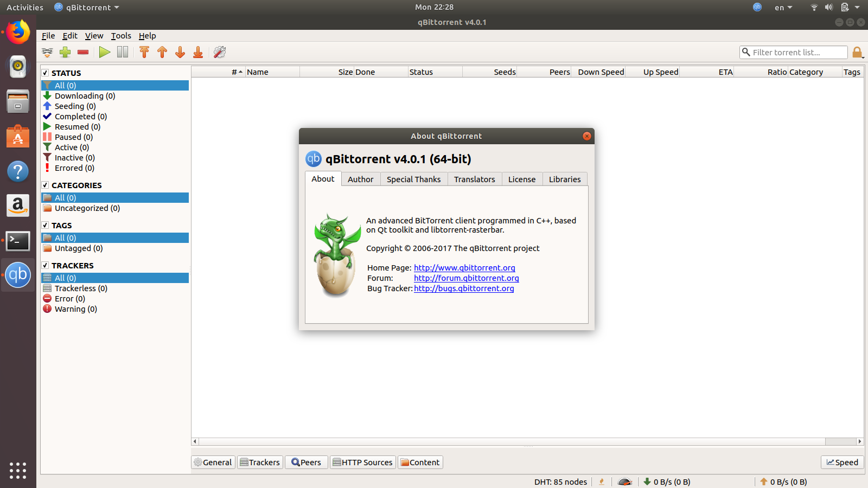This screenshot has height=488, width=868.
Task: Open the qBittorrent app menu dropdown in top bar
Action: click(87, 7)
